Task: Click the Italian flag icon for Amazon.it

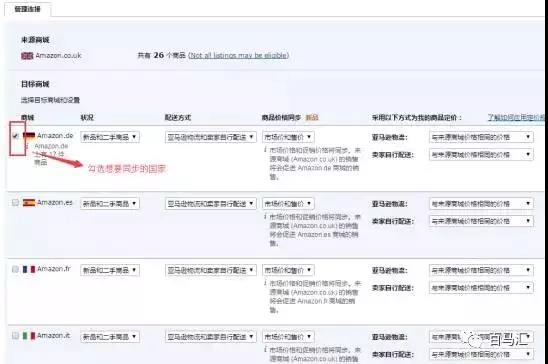Action: (29, 335)
